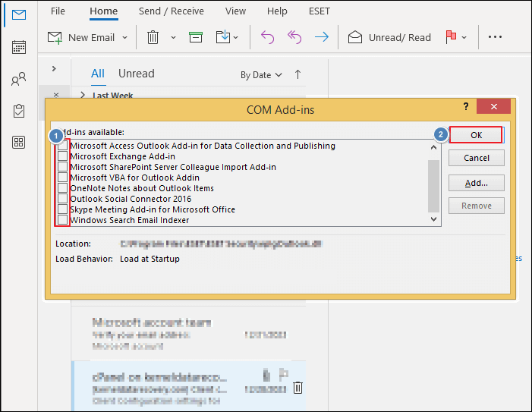The image size is (532, 412).
Task: Toggle SharePoint Server Colleague Import checkbox
Action: (62, 167)
